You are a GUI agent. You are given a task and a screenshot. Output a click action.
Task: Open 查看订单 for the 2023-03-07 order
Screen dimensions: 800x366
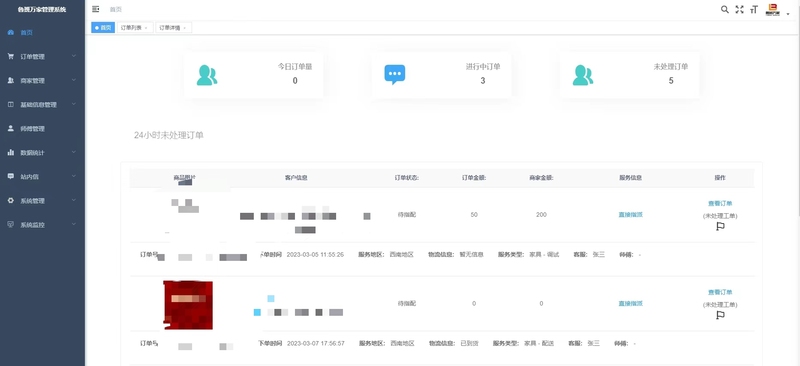(720, 292)
